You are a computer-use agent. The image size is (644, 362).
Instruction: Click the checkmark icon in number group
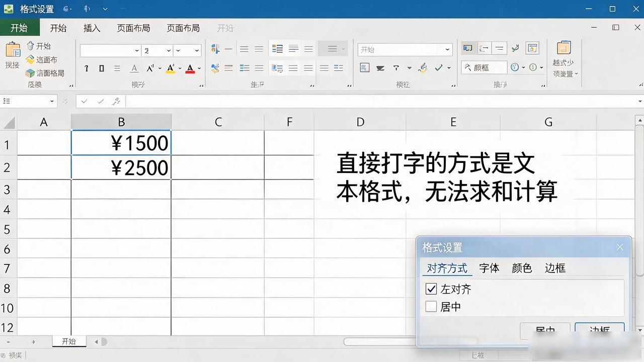[439, 67]
